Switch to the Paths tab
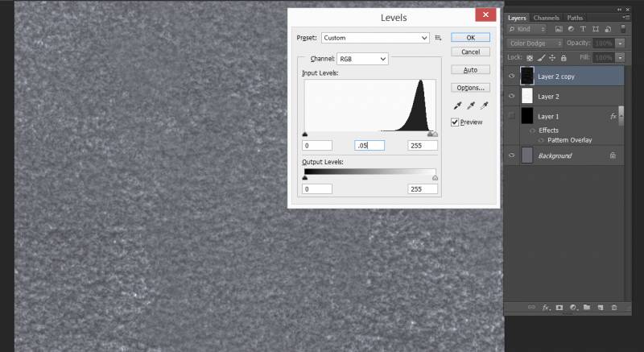 tap(575, 18)
